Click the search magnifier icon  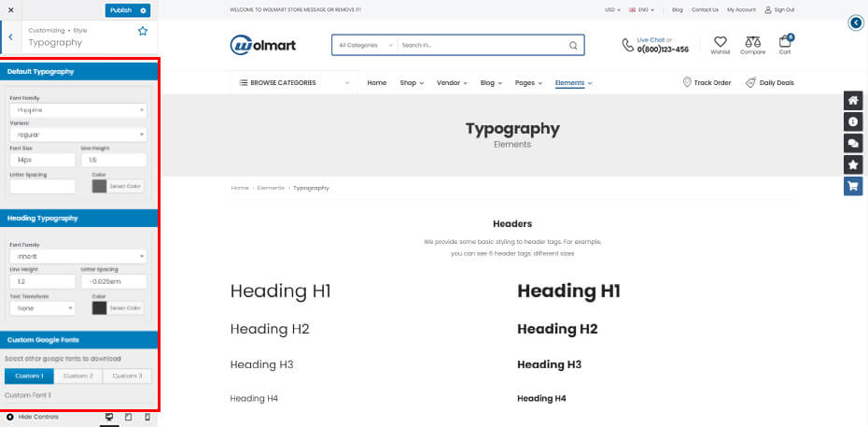[x=573, y=45]
